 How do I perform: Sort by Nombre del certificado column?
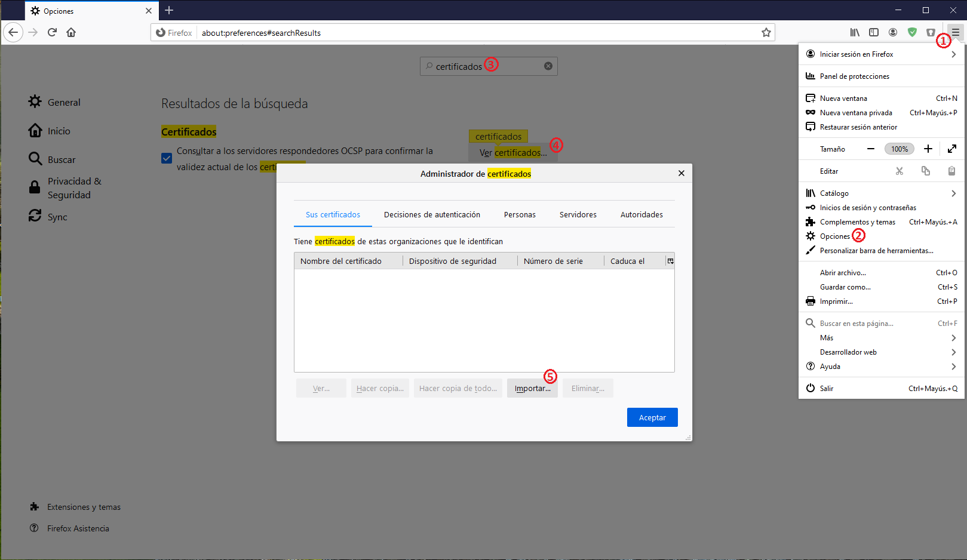tap(348, 261)
